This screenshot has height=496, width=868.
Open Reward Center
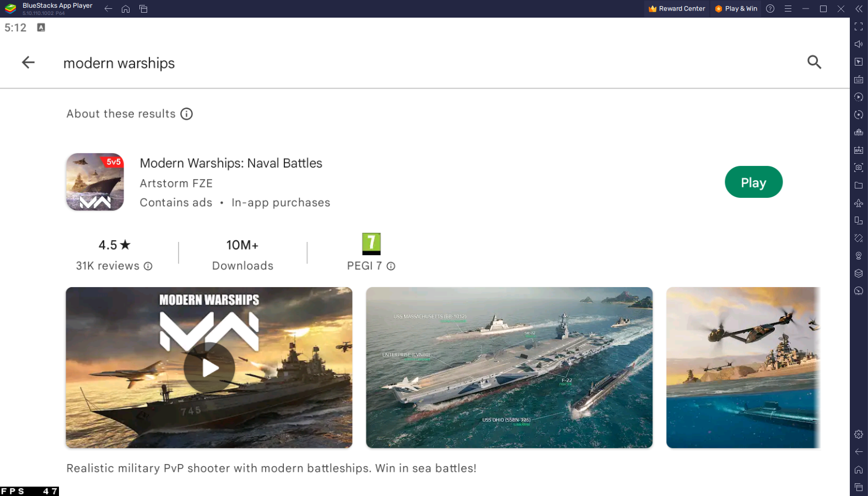[677, 9]
